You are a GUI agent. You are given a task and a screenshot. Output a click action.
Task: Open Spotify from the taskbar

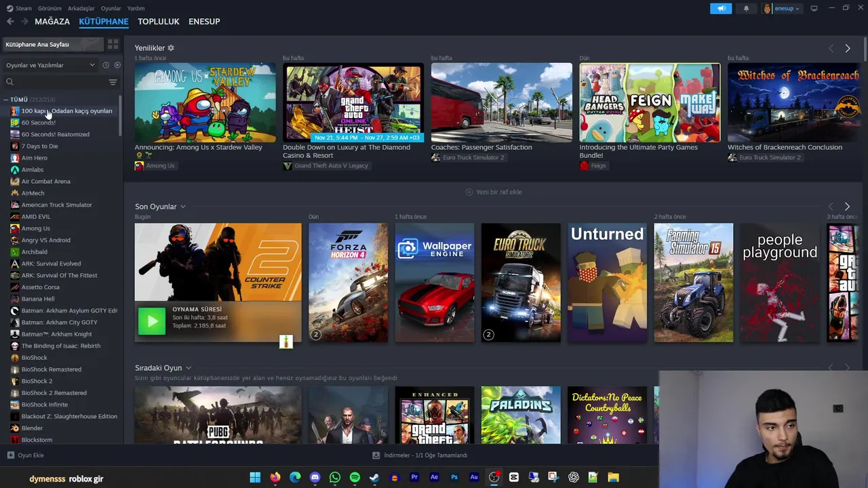tap(355, 477)
